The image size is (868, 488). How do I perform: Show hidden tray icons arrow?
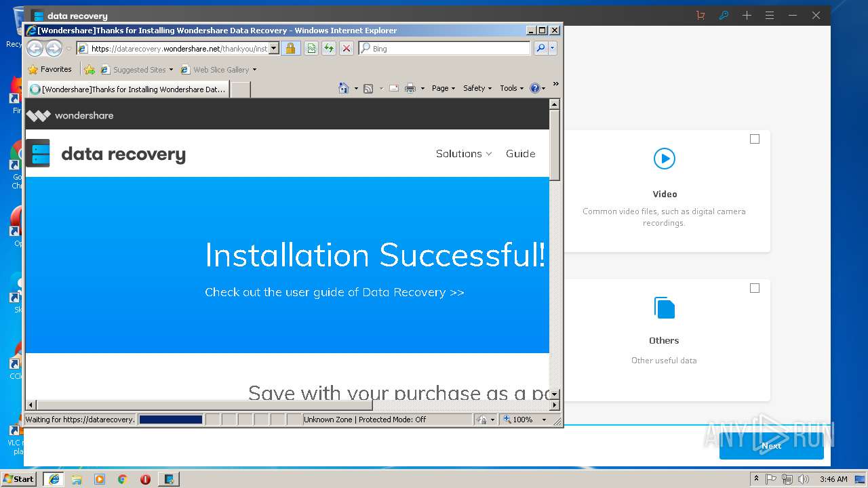coord(756,479)
